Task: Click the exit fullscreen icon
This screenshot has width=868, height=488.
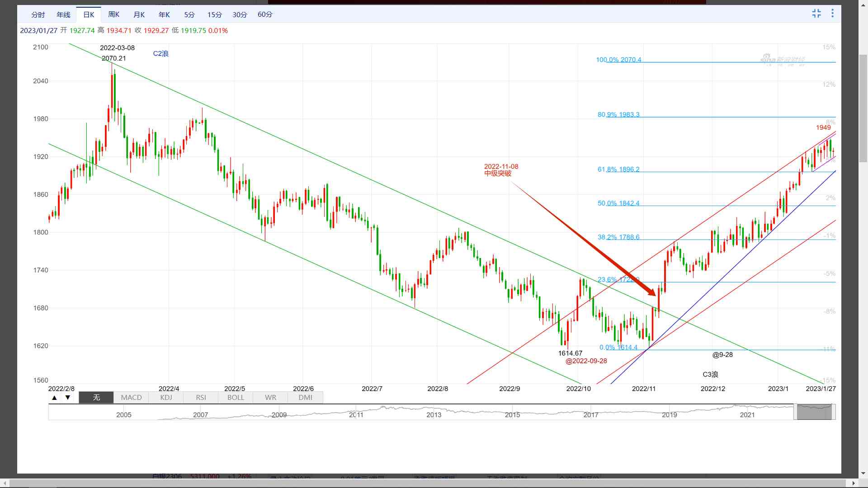Action: pos(816,14)
